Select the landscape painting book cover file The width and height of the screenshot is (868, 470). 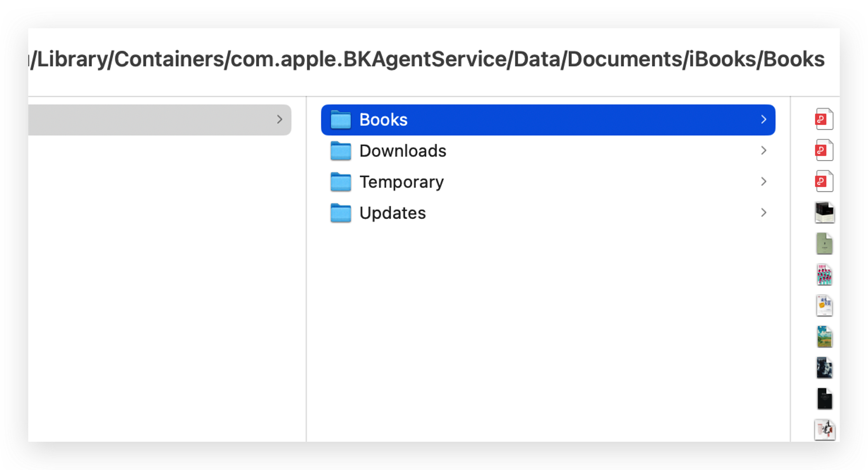click(824, 337)
